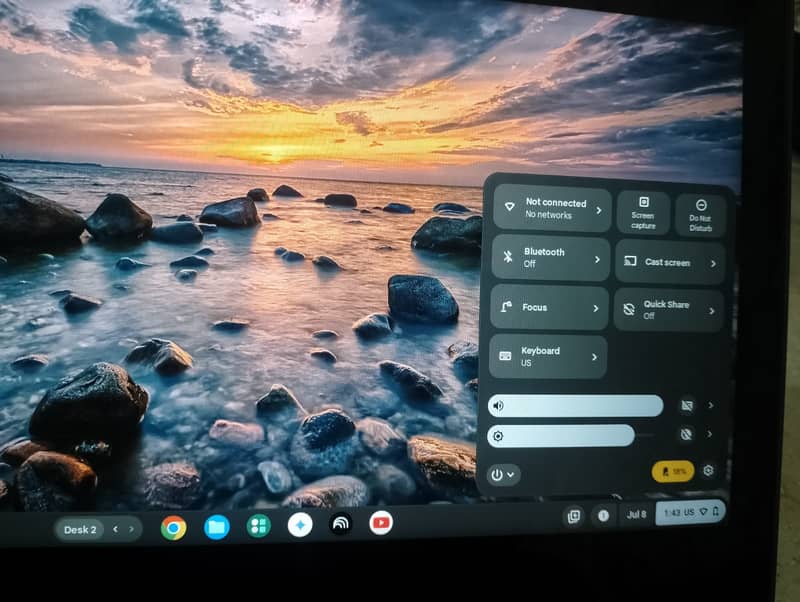This screenshot has width=800, height=602.
Task: Open the green four-square app on the shelf
Action: [x=259, y=525]
